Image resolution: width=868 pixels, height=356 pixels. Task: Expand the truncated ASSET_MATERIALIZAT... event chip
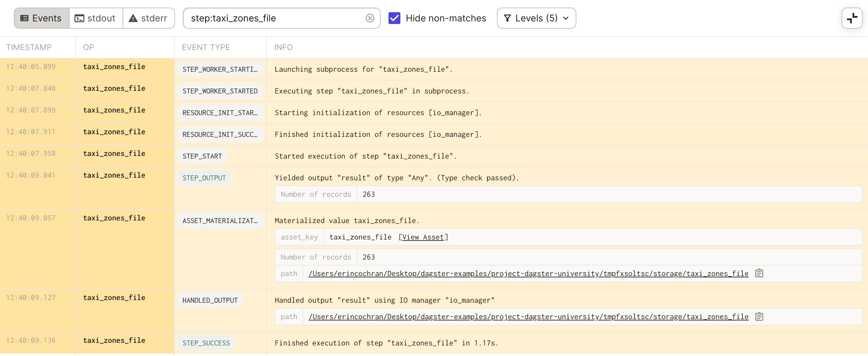[220, 220]
